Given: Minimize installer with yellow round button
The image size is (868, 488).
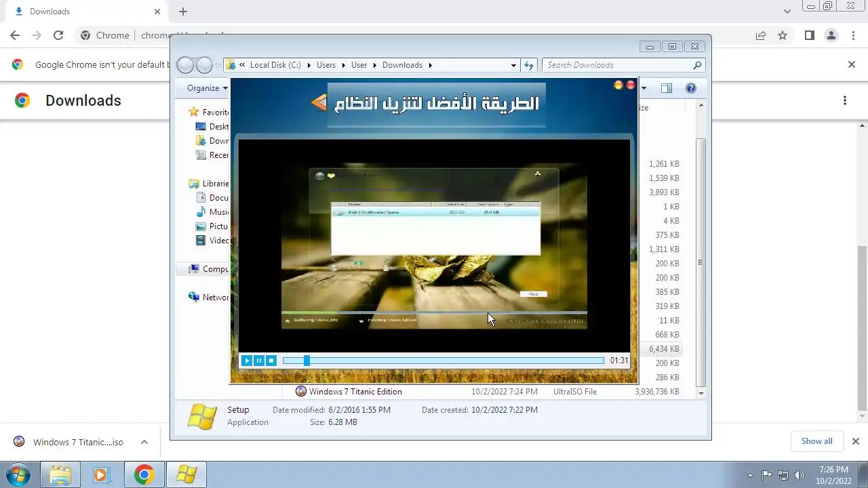Looking at the screenshot, I should pyautogui.click(x=618, y=85).
